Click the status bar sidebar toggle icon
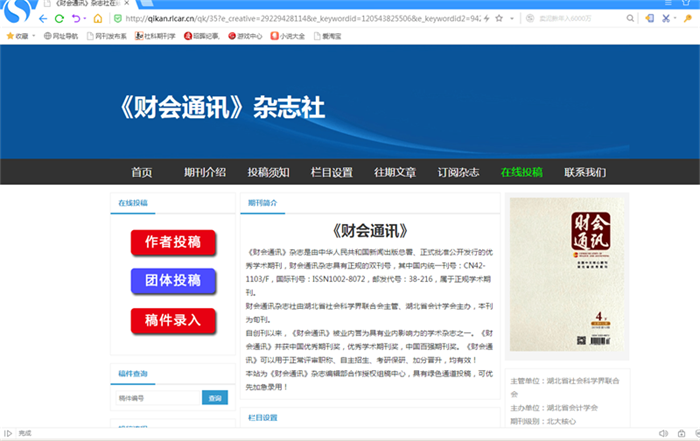 pos(8,433)
